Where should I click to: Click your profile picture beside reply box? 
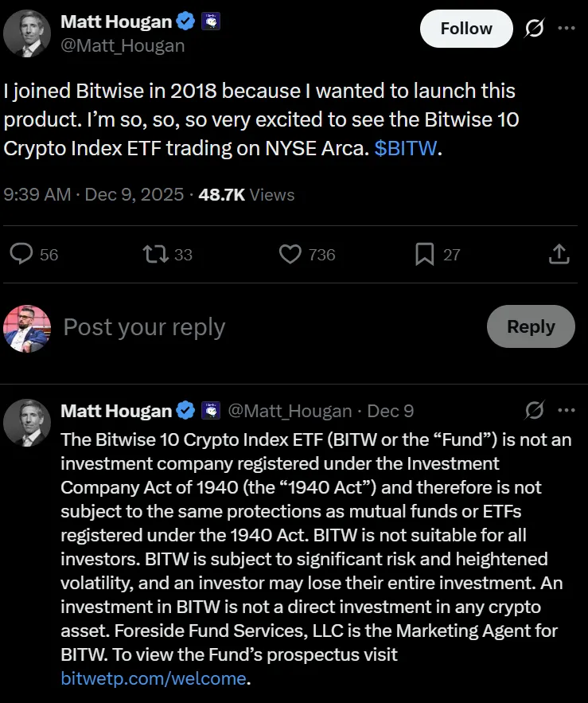click(27, 328)
